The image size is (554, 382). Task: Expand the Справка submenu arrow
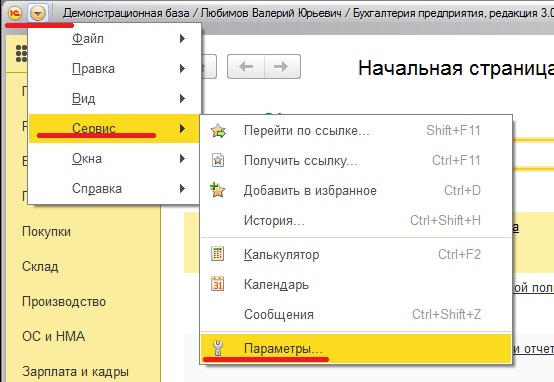click(182, 188)
